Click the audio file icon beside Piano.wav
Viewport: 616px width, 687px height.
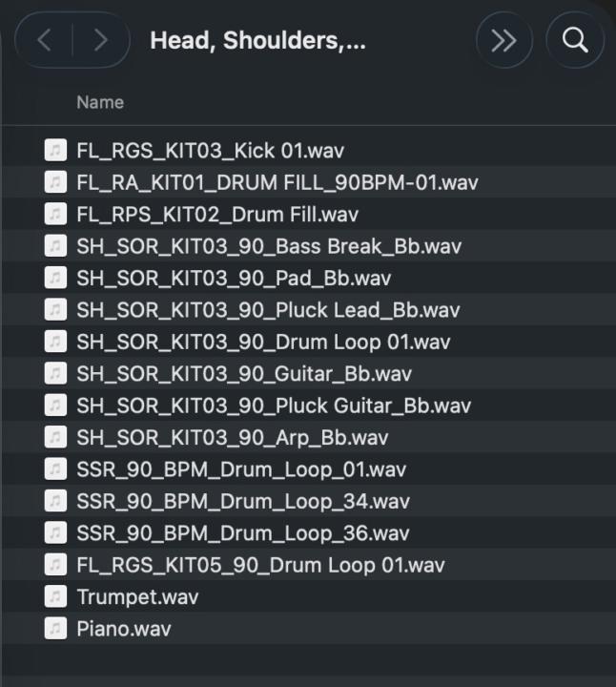56,629
